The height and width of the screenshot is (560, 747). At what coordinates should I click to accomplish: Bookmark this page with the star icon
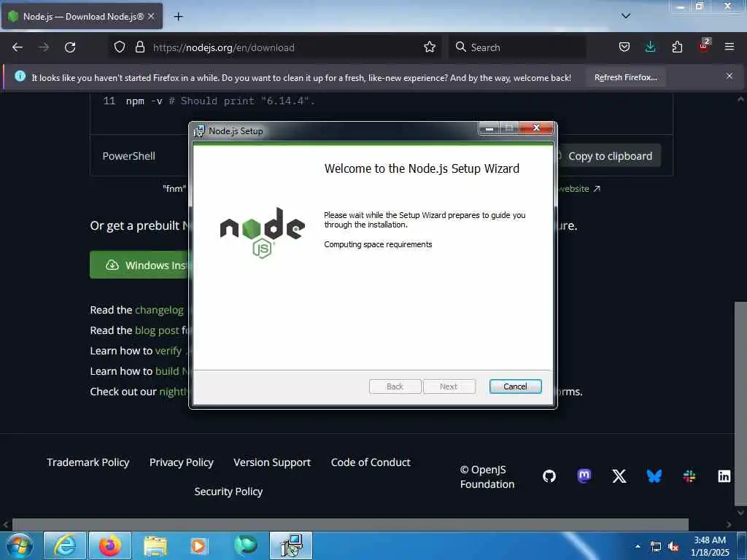tap(430, 47)
